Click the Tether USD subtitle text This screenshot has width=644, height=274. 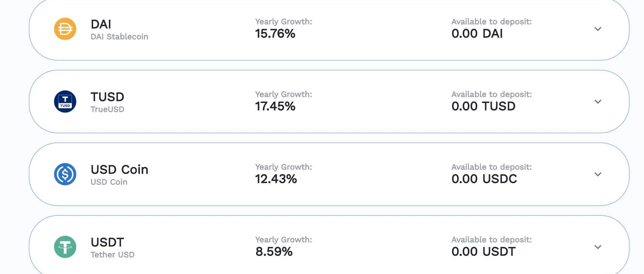pos(112,255)
